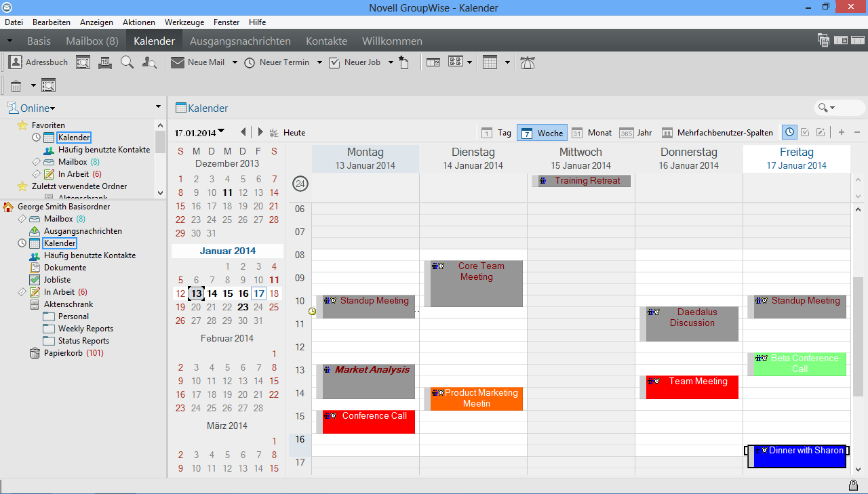Switch to the Mailbox tab
This screenshot has width=868, height=494.
(x=92, y=41)
